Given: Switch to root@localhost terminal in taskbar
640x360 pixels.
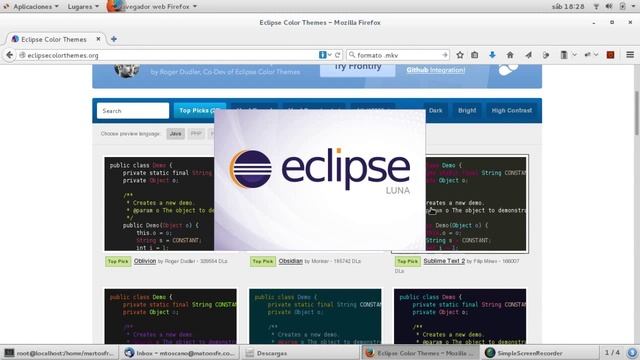Looking at the screenshot, I should pyautogui.click(x=60, y=353).
